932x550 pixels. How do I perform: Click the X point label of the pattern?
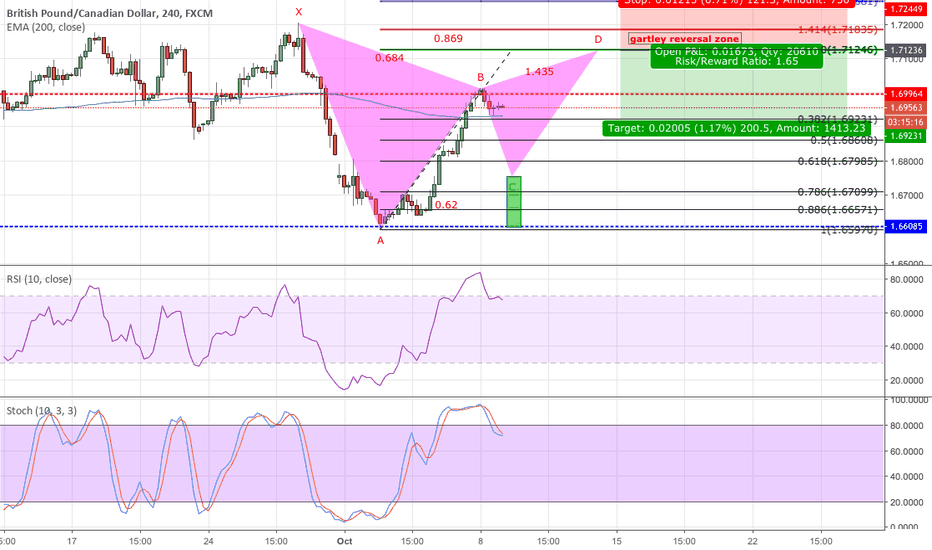point(298,12)
